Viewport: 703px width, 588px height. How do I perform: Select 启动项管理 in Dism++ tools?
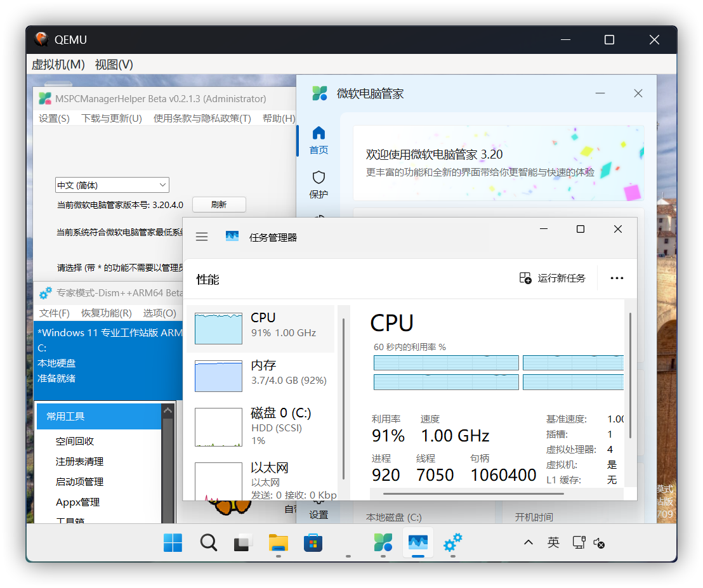click(80, 482)
